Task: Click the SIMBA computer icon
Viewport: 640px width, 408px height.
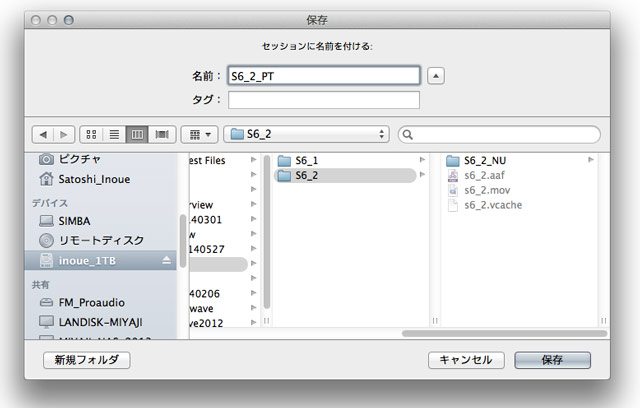Action: (46, 221)
